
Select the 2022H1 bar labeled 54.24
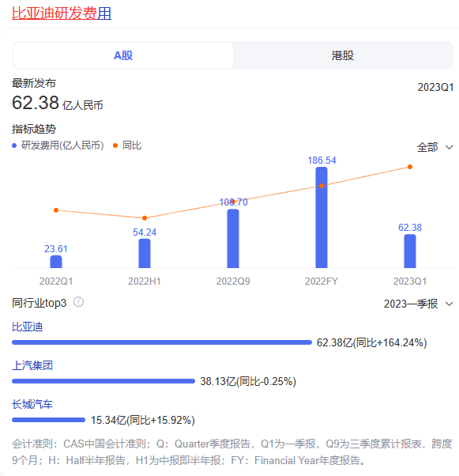coord(145,254)
